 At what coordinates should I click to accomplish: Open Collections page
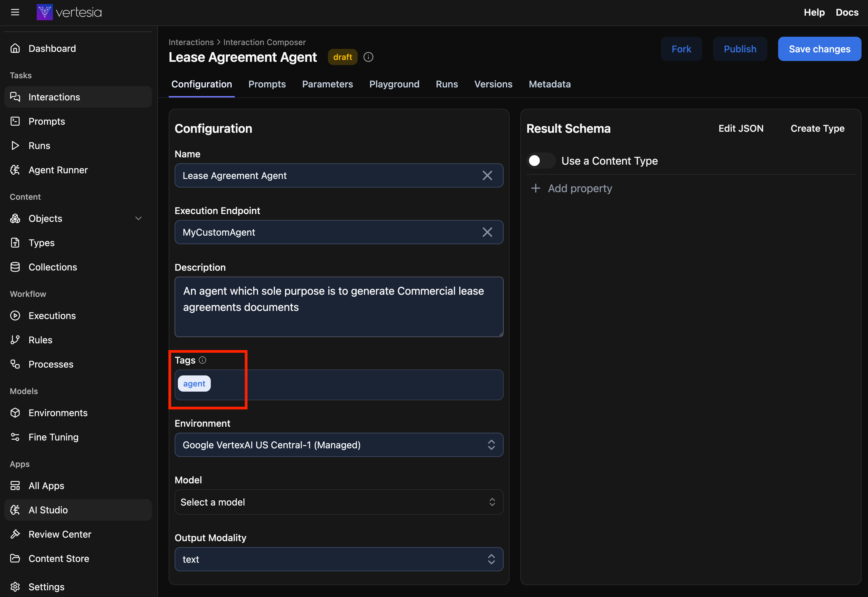point(78,267)
